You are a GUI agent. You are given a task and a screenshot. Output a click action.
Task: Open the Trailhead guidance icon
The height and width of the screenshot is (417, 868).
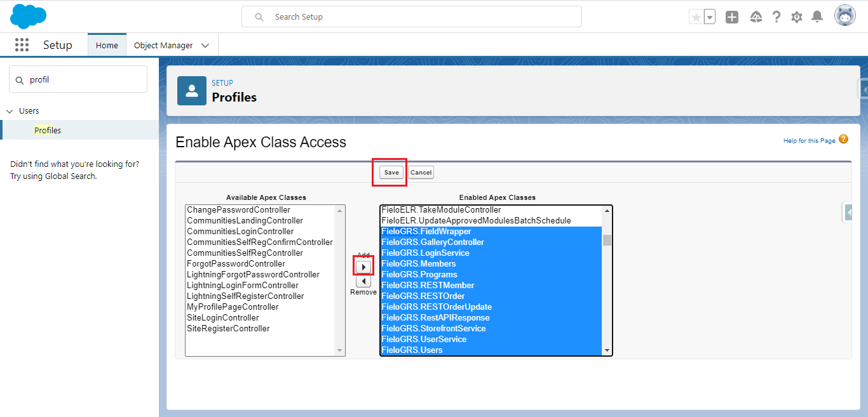click(756, 17)
